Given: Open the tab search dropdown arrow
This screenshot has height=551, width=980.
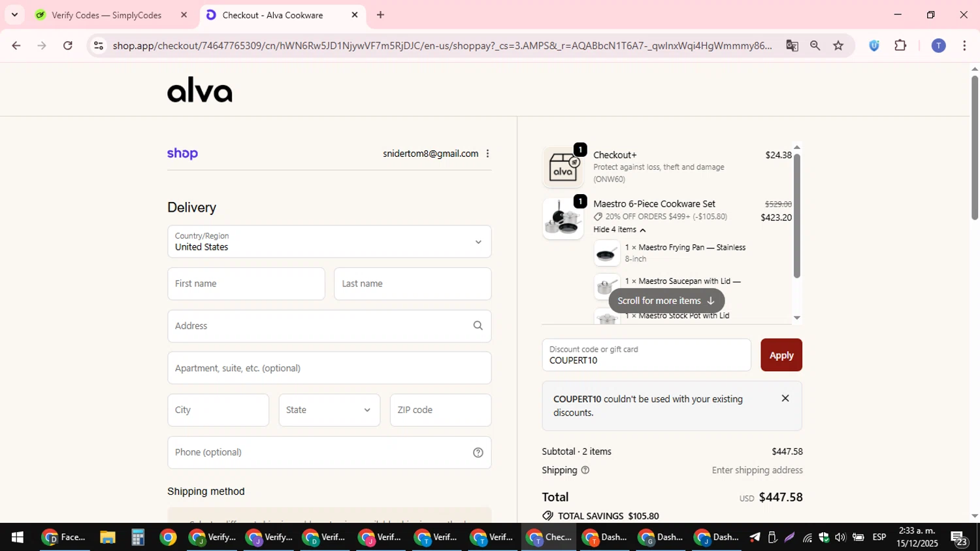Looking at the screenshot, I should (14, 14).
